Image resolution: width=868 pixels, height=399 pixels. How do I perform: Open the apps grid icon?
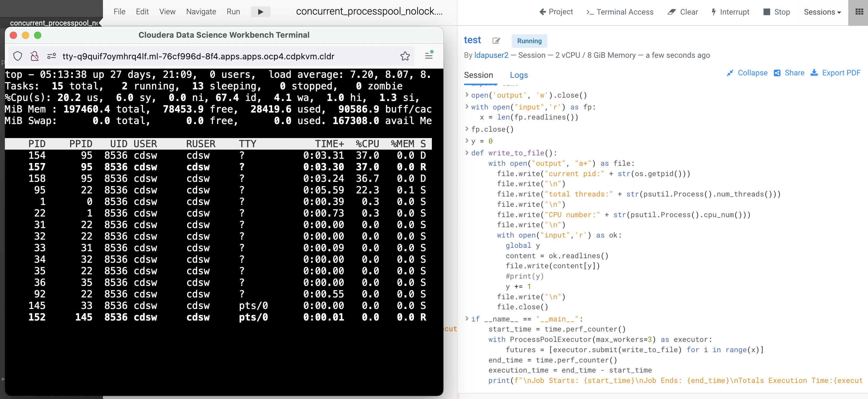859,12
